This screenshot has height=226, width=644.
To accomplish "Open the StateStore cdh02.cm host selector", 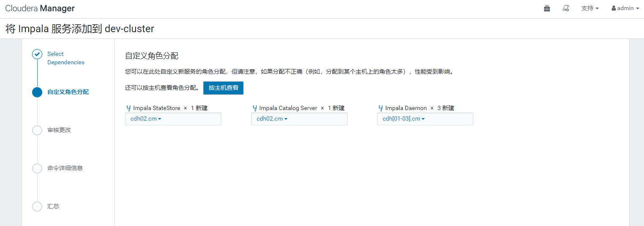I will coord(173,119).
